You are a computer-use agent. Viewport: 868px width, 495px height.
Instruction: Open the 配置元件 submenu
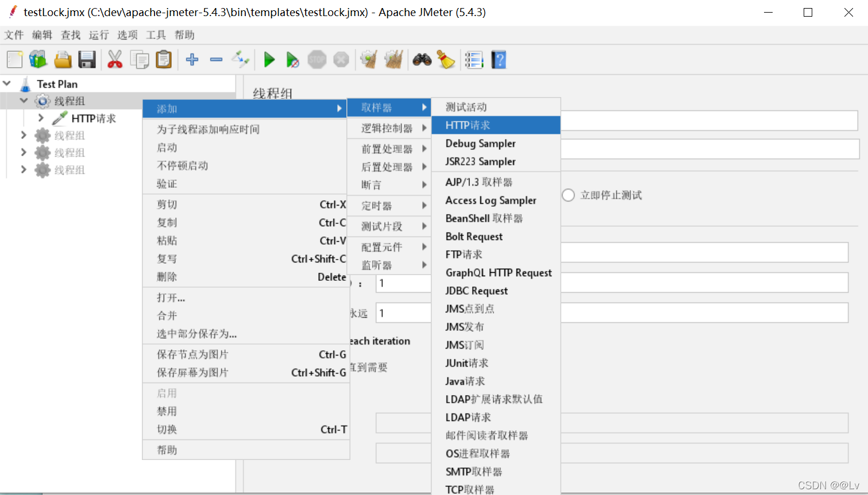[x=389, y=247]
